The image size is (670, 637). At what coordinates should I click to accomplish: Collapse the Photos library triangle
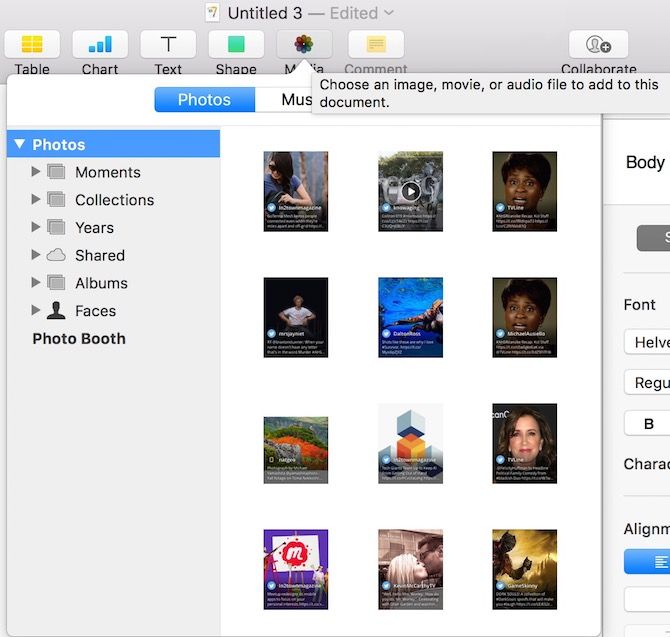tap(19, 145)
